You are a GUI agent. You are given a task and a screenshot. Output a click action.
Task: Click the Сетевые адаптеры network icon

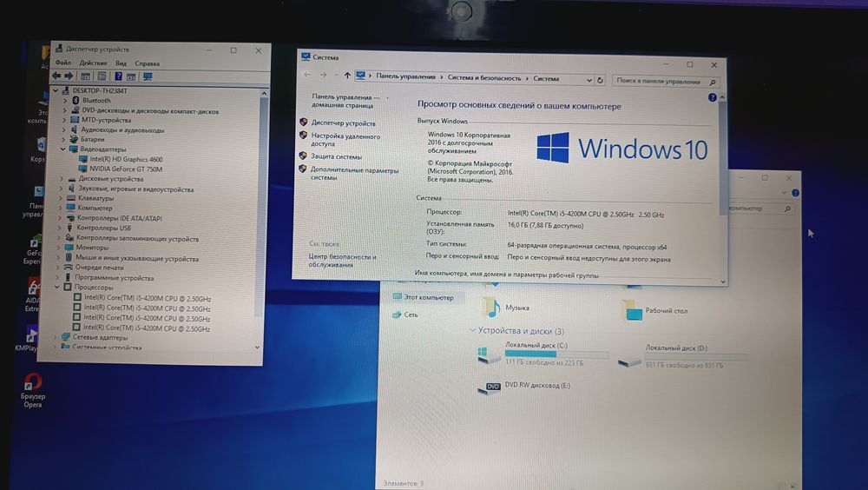point(66,337)
